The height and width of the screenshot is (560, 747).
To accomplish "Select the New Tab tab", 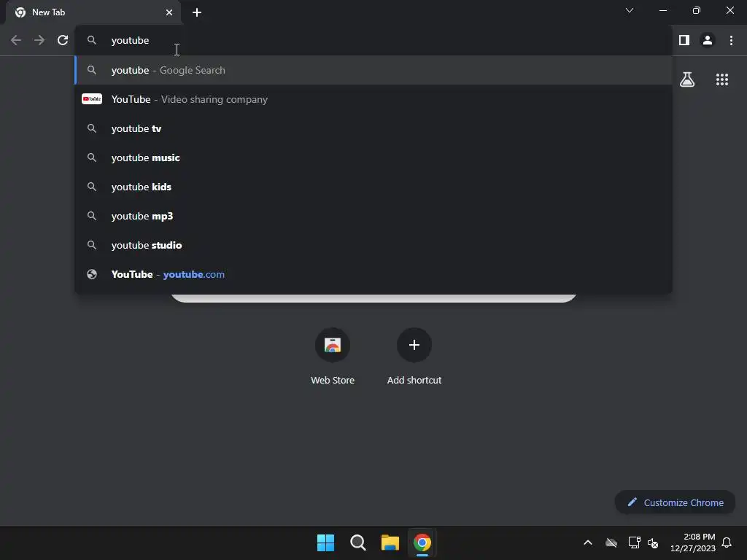I will coord(93,12).
